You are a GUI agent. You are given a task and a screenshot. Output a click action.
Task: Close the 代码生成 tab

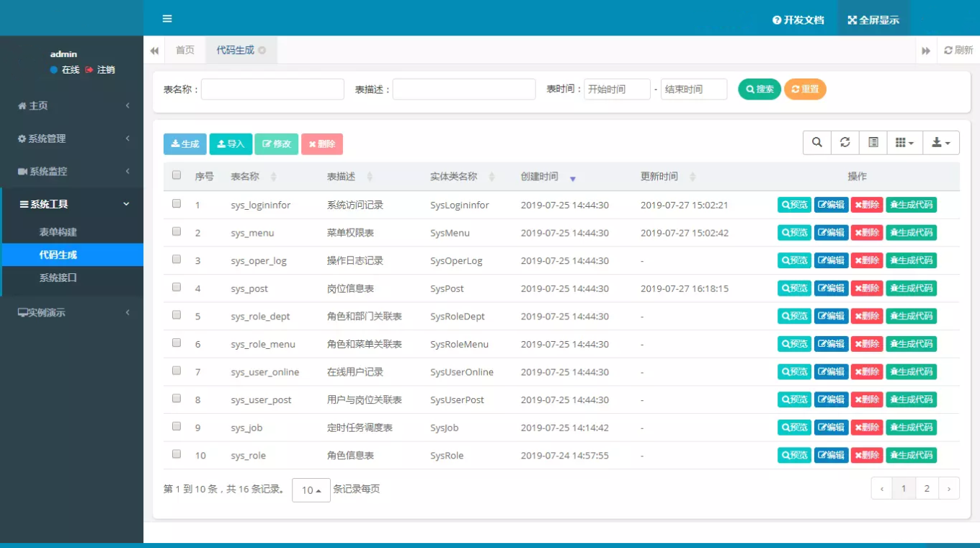[x=262, y=50]
